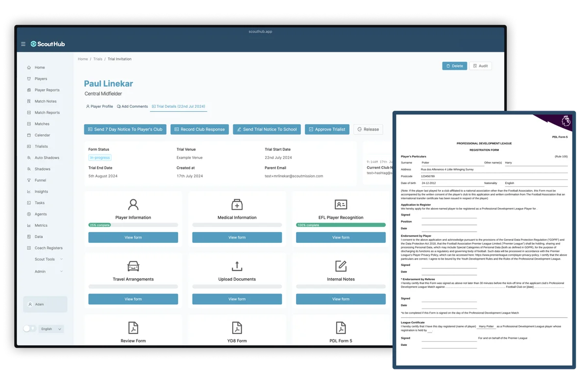The height and width of the screenshot is (384, 588).
Task: Click the Data sidebar icon
Action: pos(29,237)
